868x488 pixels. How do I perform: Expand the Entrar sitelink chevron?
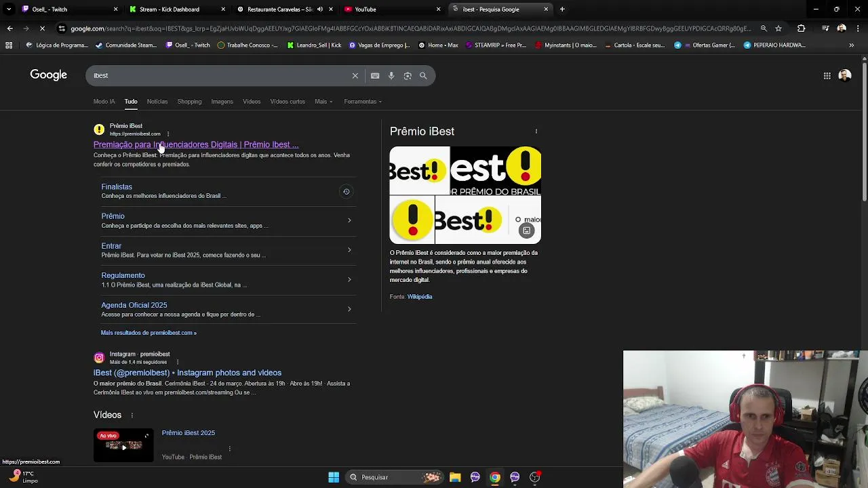(349, 250)
